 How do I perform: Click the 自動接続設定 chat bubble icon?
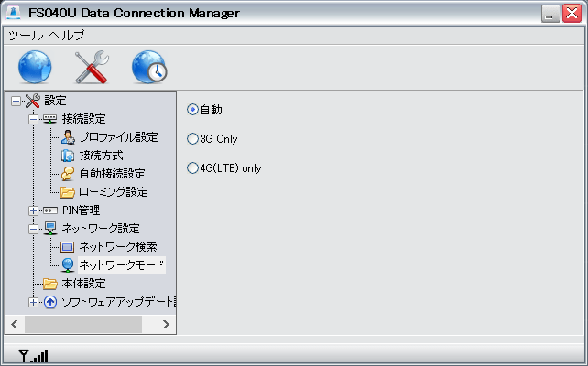click(x=68, y=174)
